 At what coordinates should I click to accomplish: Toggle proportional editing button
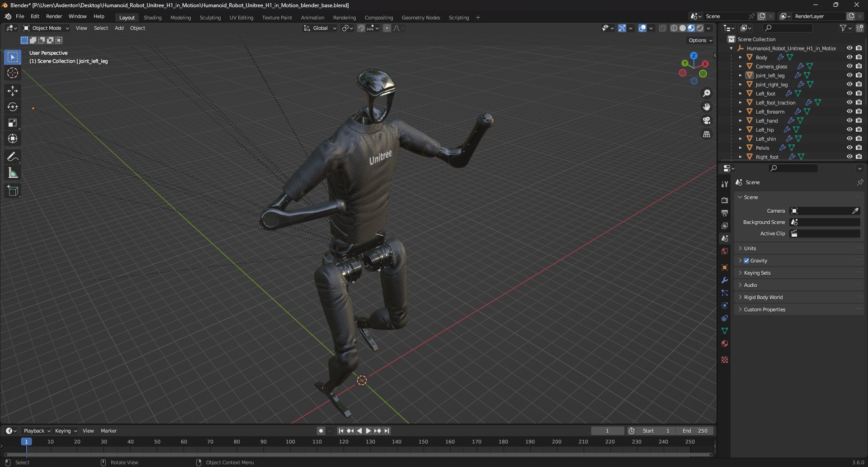tap(387, 28)
